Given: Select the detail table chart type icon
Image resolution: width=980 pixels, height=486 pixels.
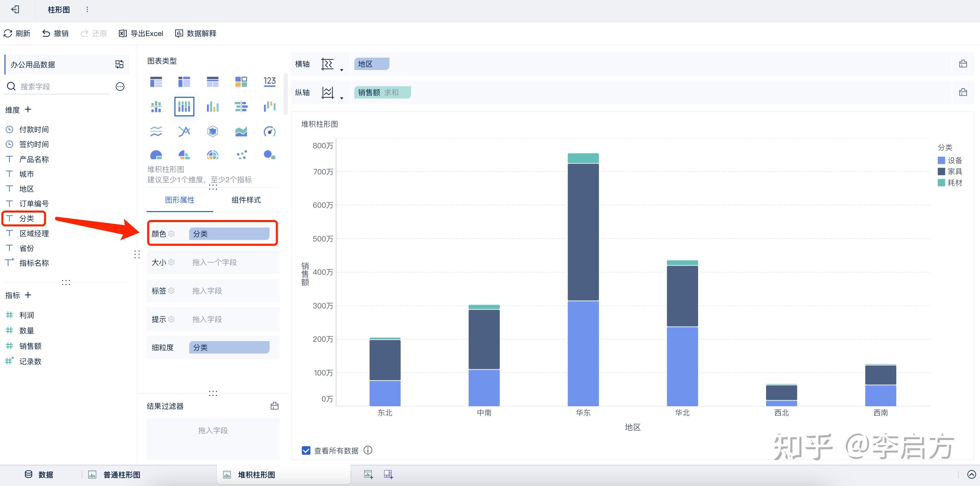Looking at the screenshot, I should [213, 82].
